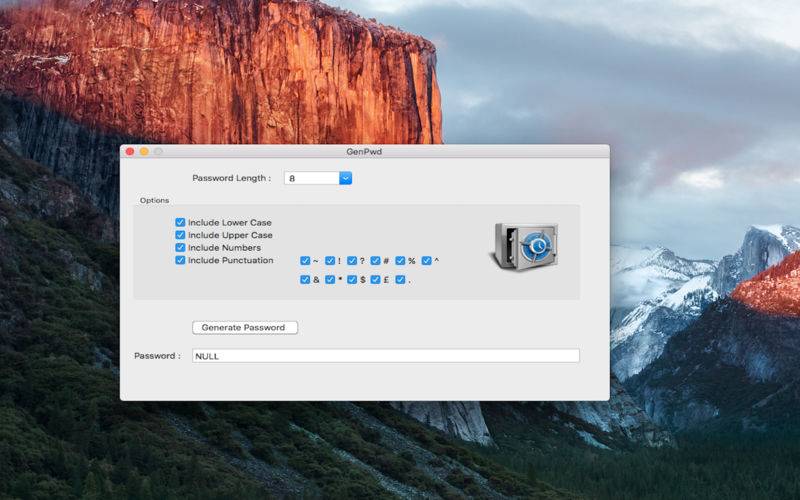Screen dimensions: 800x500
Task: Click the Password Length value field
Action: click(312, 178)
